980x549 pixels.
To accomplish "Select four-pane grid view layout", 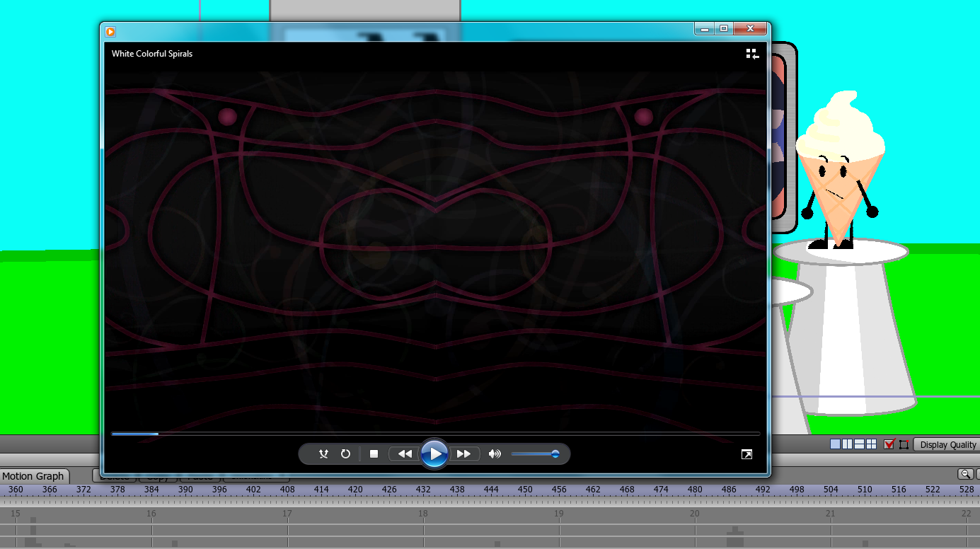I will point(871,444).
